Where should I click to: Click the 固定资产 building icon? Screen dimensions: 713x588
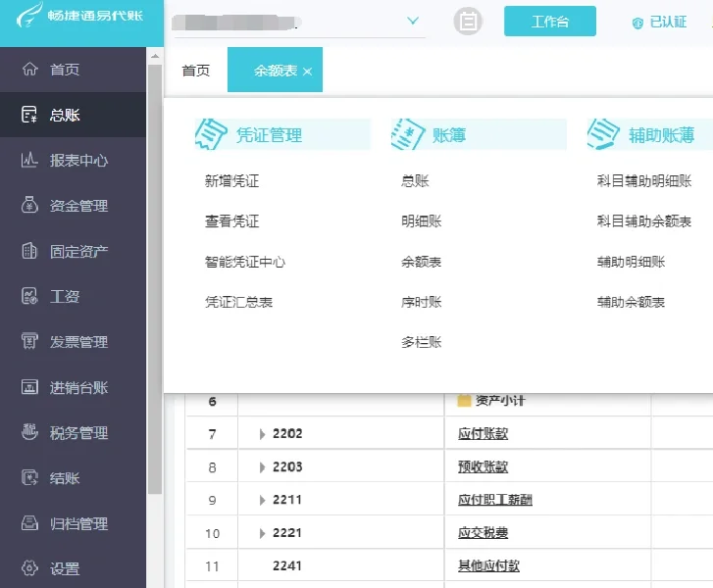pyautogui.click(x=29, y=251)
